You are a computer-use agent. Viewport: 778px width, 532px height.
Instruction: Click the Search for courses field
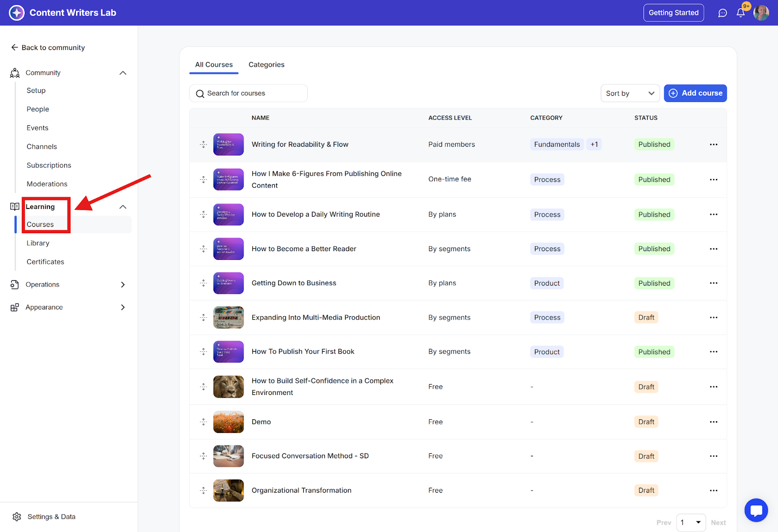point(248,93)
